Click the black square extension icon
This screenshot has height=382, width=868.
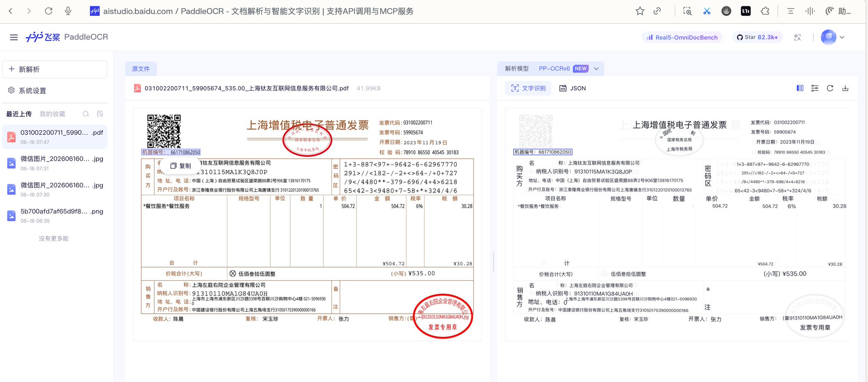pyautogui.click(x=746, y=11)
